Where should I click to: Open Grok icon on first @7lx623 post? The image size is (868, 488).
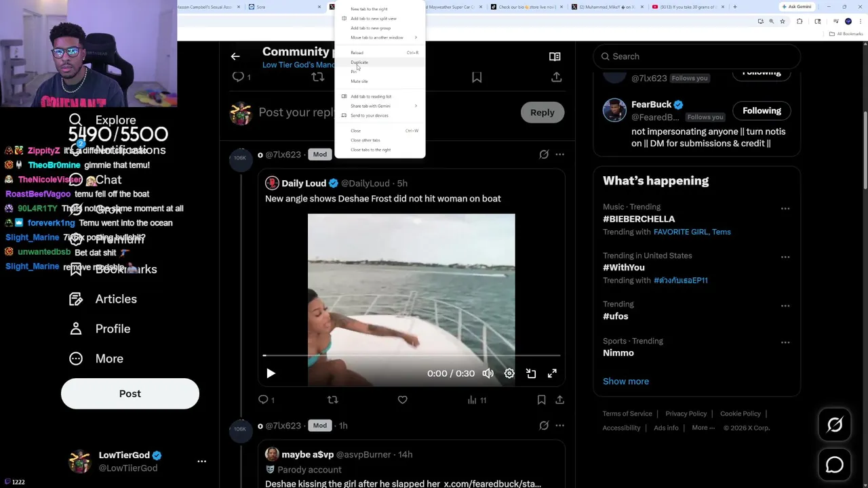click(544, 155)
